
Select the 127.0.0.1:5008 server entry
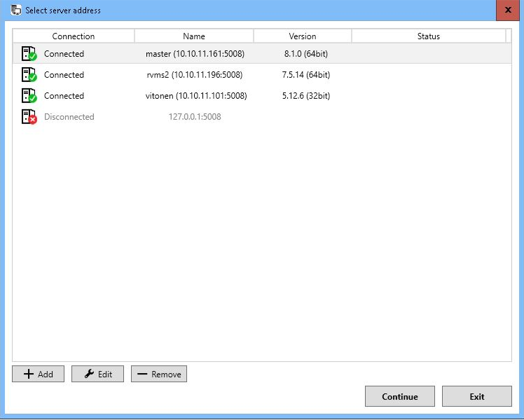point(195,117)
